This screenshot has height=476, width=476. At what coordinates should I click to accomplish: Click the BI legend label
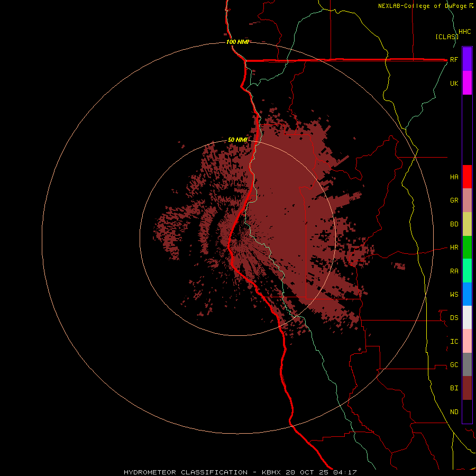click(x=454, y=388)
